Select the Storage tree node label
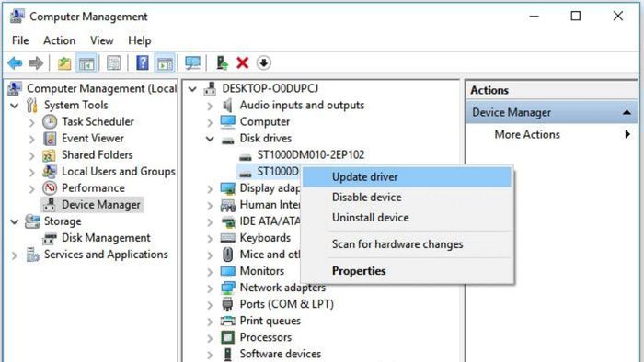 [x=63, y=221]
